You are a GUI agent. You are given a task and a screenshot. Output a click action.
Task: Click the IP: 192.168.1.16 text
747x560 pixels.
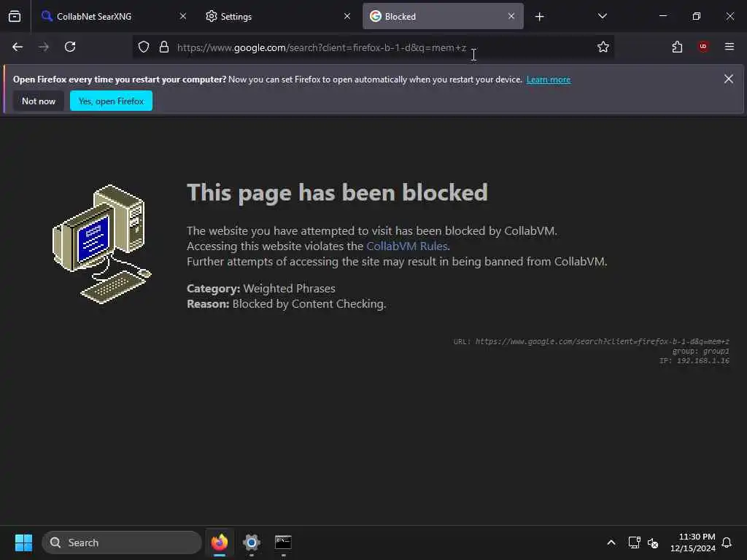coord(694,361)
